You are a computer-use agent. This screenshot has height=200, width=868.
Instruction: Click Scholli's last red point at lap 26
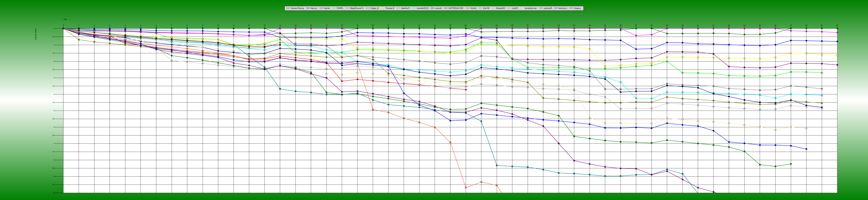pos(466,90)
